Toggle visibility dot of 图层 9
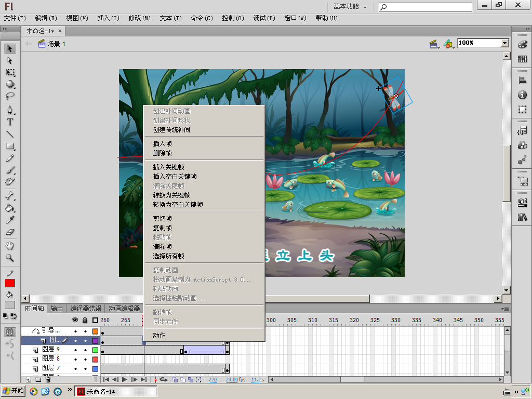The image size is (532, 399). (x=75, y=350)
